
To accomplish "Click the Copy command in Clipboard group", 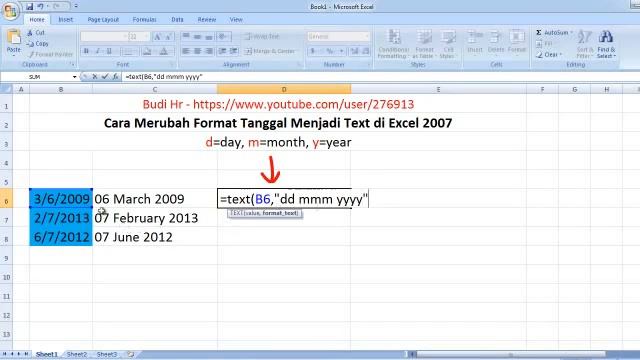I will 37,44.
